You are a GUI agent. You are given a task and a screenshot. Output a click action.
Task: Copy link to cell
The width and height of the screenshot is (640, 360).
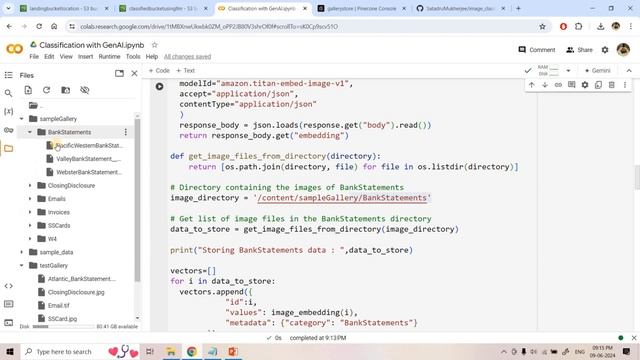point(558,85)
